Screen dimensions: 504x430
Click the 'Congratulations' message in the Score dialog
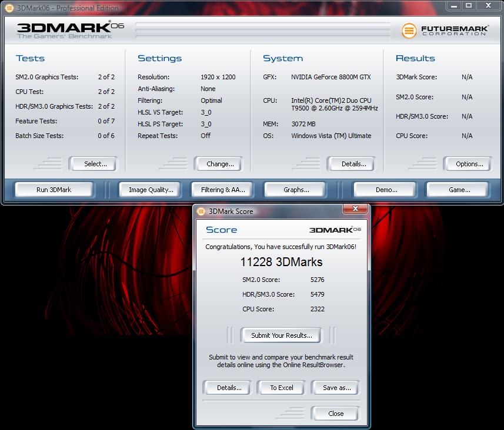[x=281, y=247]
